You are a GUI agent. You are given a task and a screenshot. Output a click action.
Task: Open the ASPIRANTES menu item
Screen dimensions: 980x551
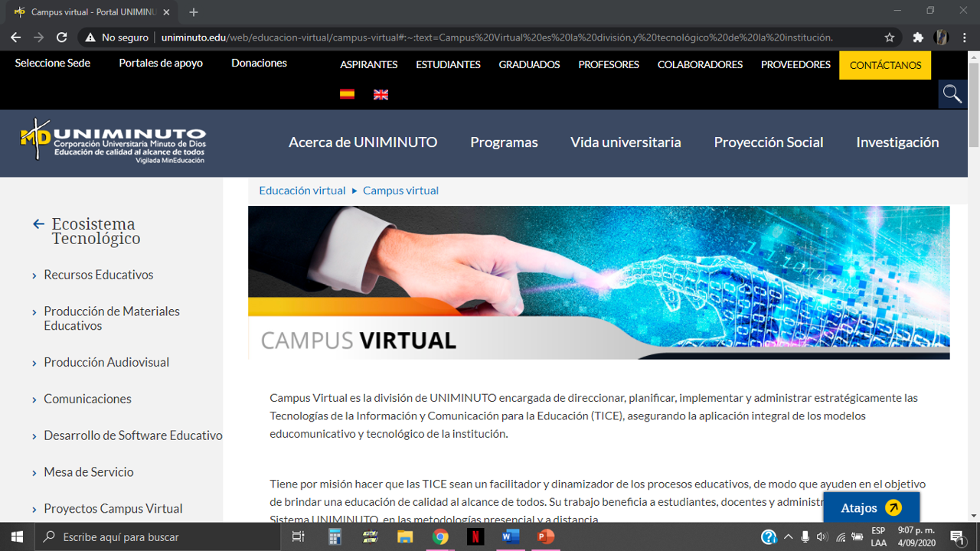pos(369,65)
